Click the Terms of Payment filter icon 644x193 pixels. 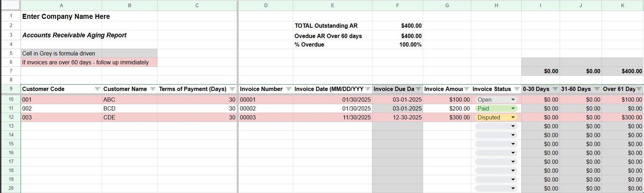point(232,89)
